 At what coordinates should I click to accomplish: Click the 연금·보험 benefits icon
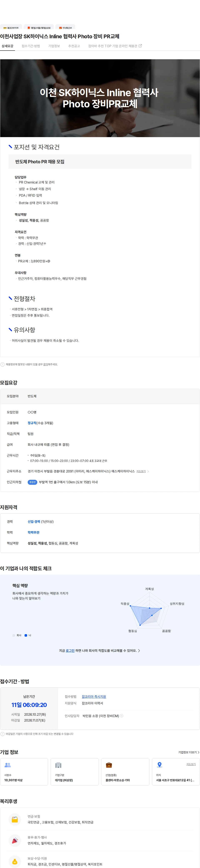[x=15, y=820]
